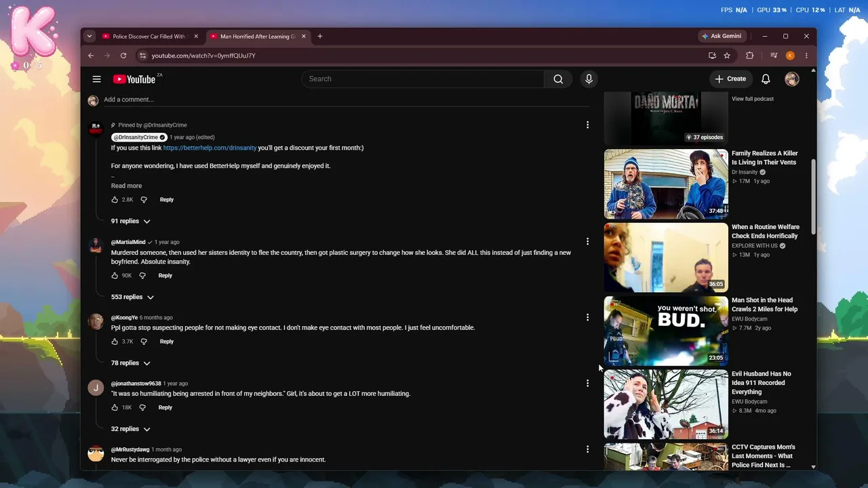Expand the 78 replies thread

pyautogui.click(x=131, y=363)
